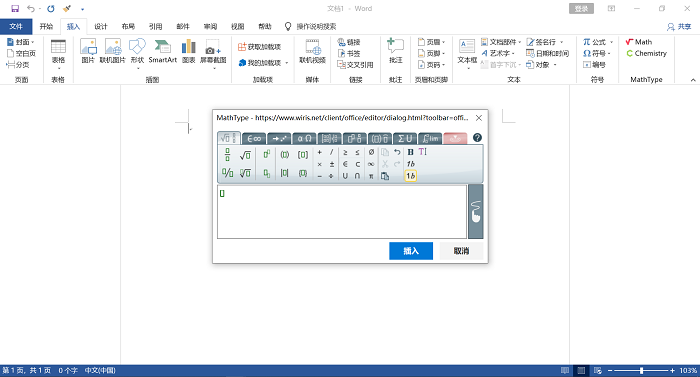Click 获取加载项 get add-ins
Screen dimensions: 700x377
tap(260, 47)
